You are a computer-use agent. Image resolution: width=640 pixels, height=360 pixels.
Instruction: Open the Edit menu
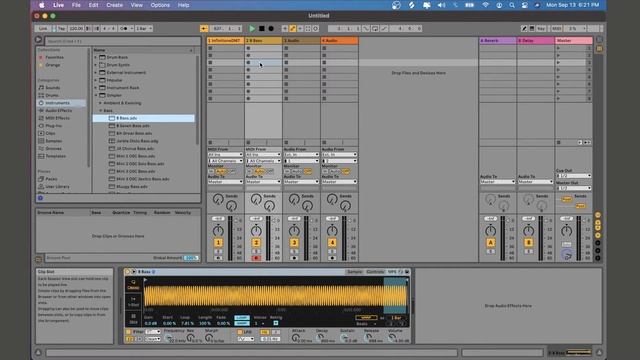point(93,5)
